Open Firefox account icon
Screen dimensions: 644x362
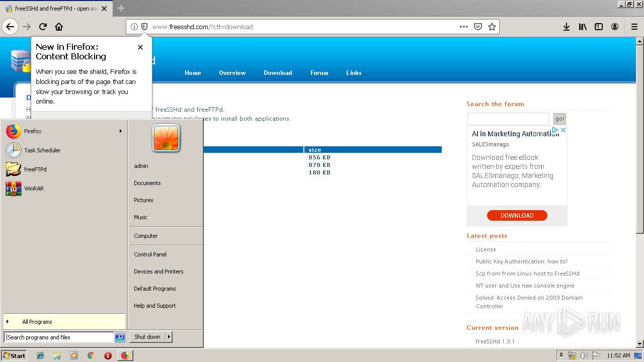(x=615, y=27)
